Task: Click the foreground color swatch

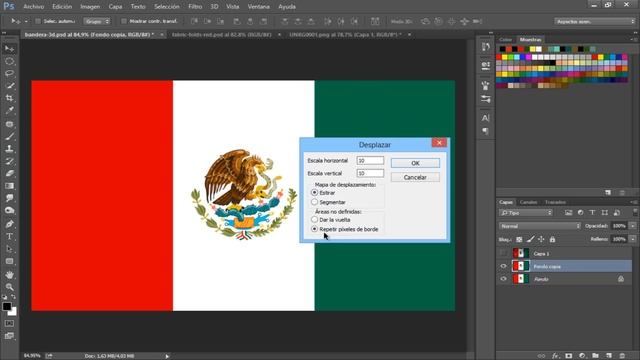Action: 7,307
